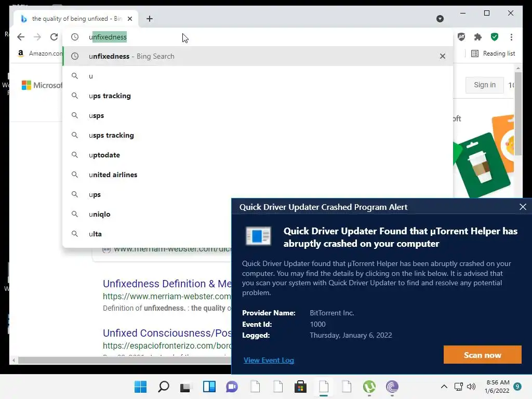This screenshot has width=532, height=399.
Task: Open the Microsoft Store taskbar icon
Action: (300, 387)
